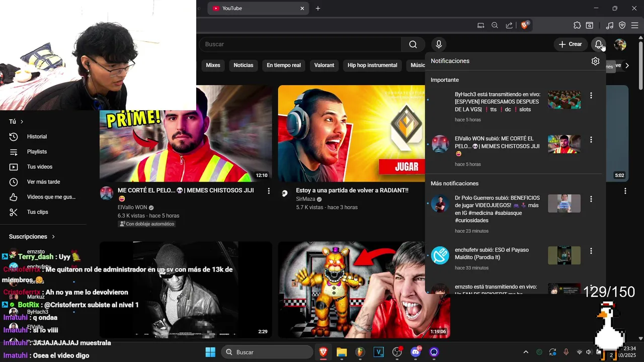Click the liked videos thumbs-up icon
The width and height of the screenshot is (644, 362).
coord(14,197)
